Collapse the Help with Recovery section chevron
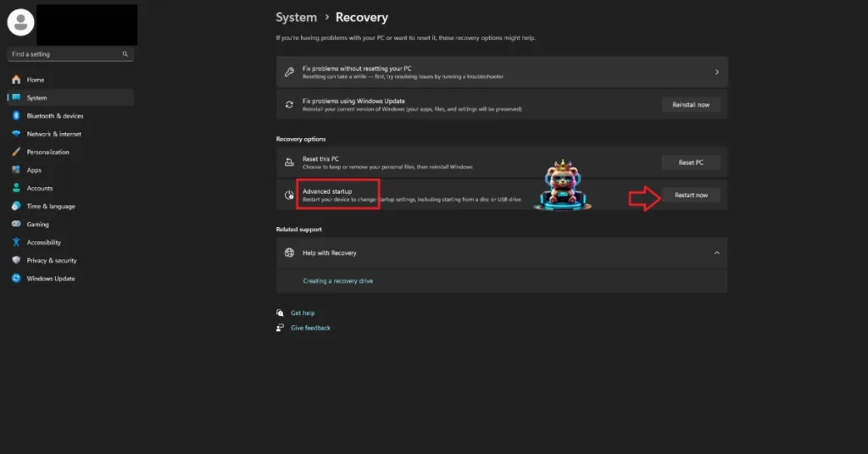This screenshot has height=454, width=868. (716, 252)
